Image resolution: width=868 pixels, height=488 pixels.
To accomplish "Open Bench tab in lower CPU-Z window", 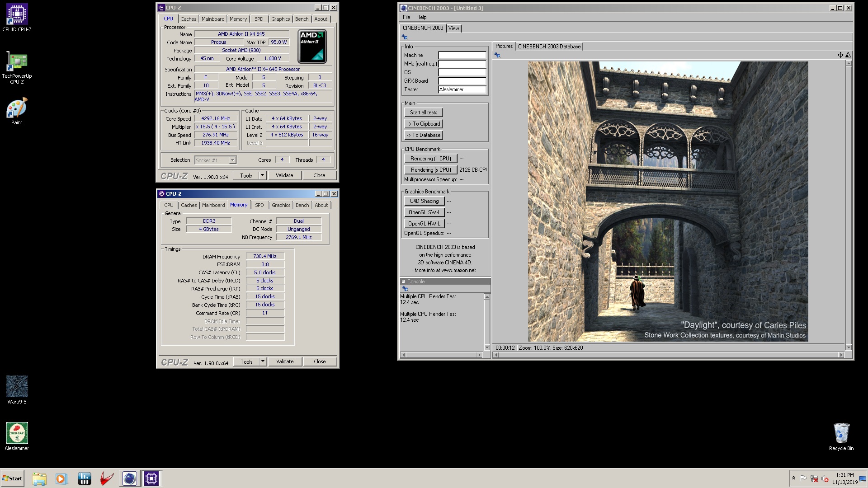I will pyautogui.click(x=302, y=205).
